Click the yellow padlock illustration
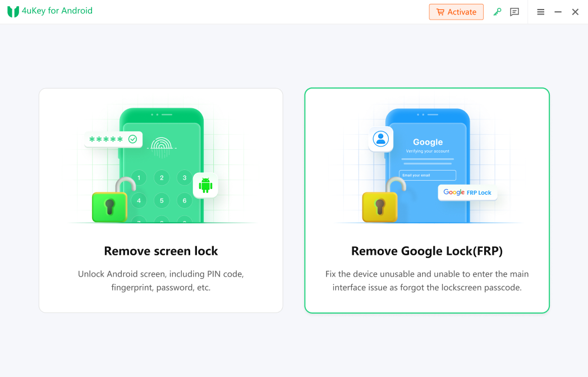The image size is (588, 377). (380, 202)
